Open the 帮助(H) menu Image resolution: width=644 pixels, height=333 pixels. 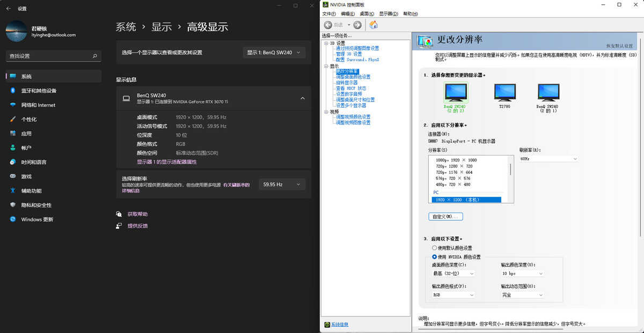[410, 14]
